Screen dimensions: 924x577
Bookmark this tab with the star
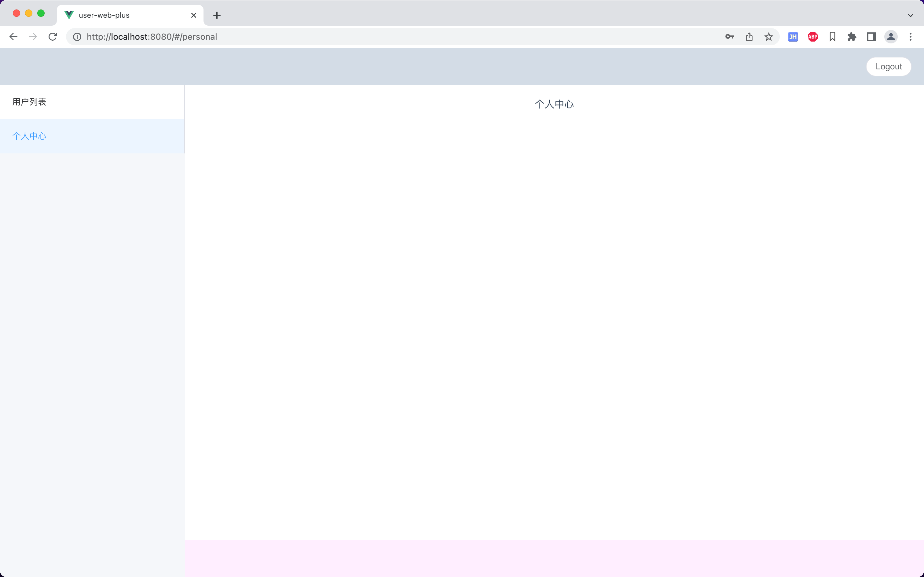[769, 37]
